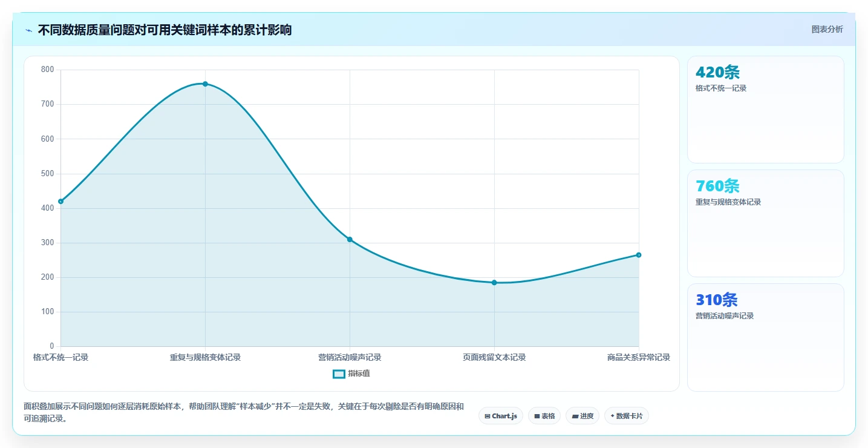
Task: Click the 800 y-axis tick label
Action: click(x=47, y=70)
